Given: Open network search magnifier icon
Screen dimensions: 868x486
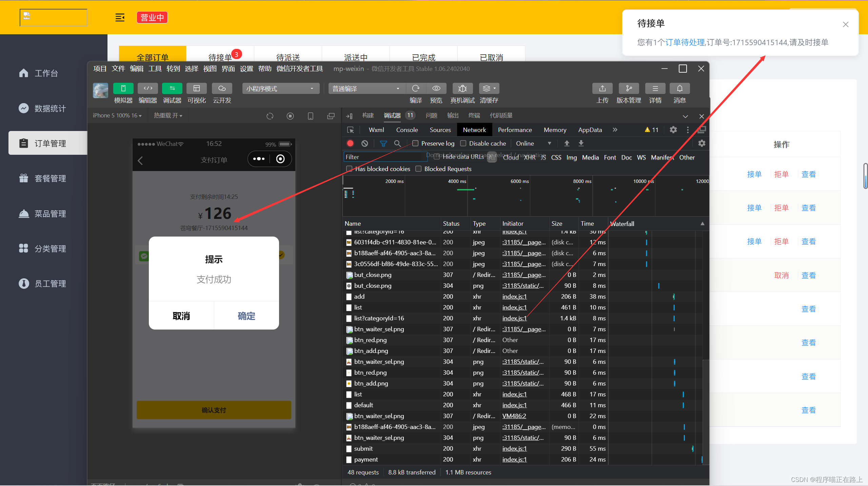Looking at the screenshot, I should pyautogui.click(x=397, y=143).
